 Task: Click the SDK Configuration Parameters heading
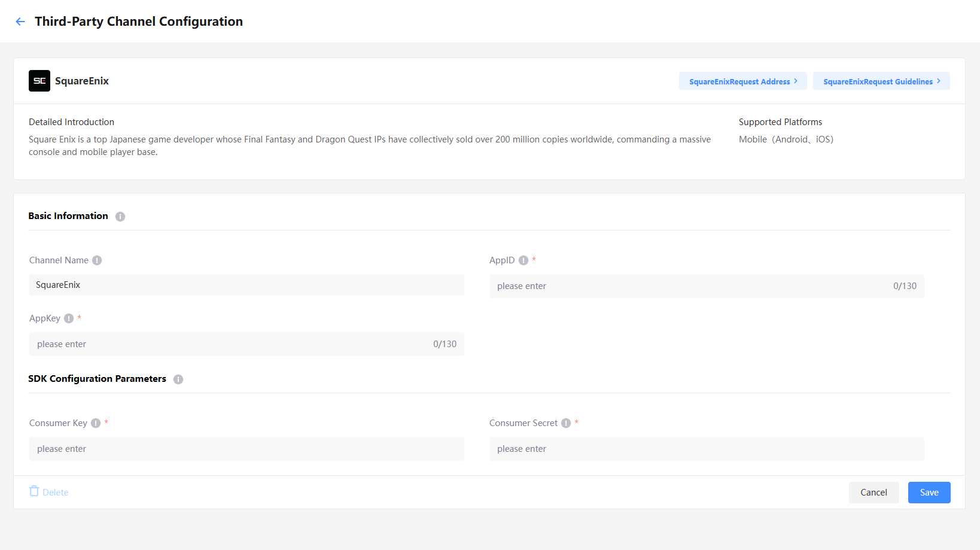click(x=97, y=379)
